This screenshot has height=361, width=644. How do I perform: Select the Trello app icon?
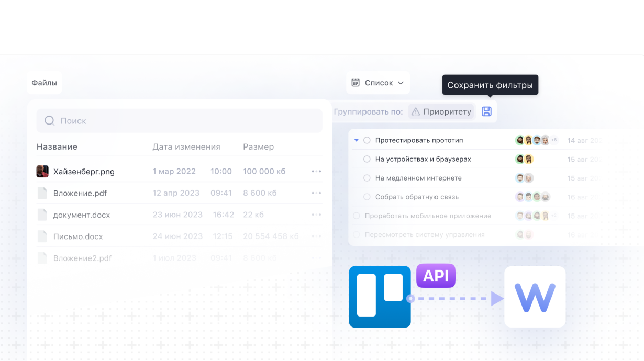click(380, 297)
